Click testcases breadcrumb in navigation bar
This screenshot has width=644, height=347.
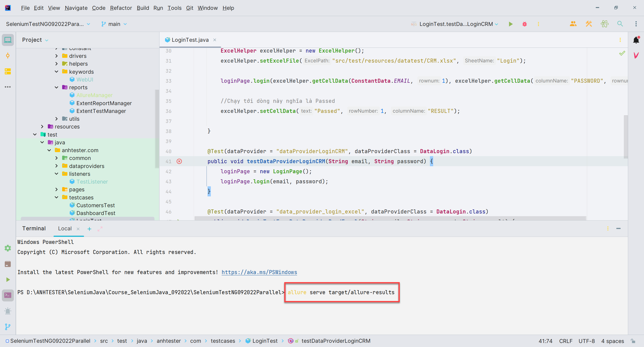(x=223, y=341)
